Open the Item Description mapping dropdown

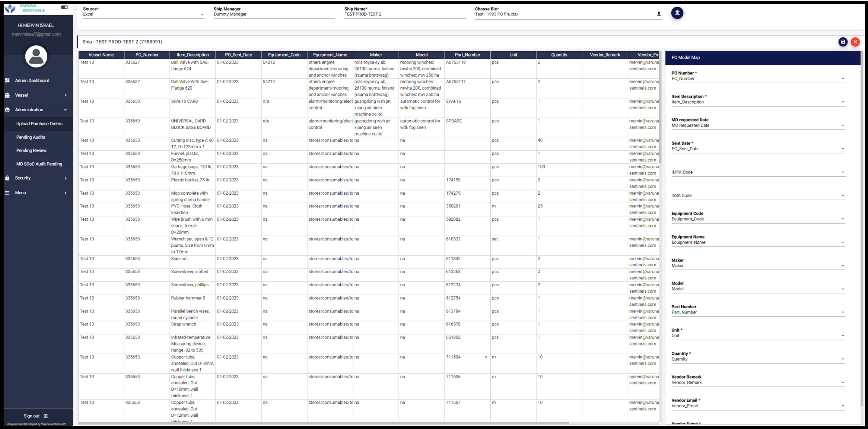tap(758, 102)
